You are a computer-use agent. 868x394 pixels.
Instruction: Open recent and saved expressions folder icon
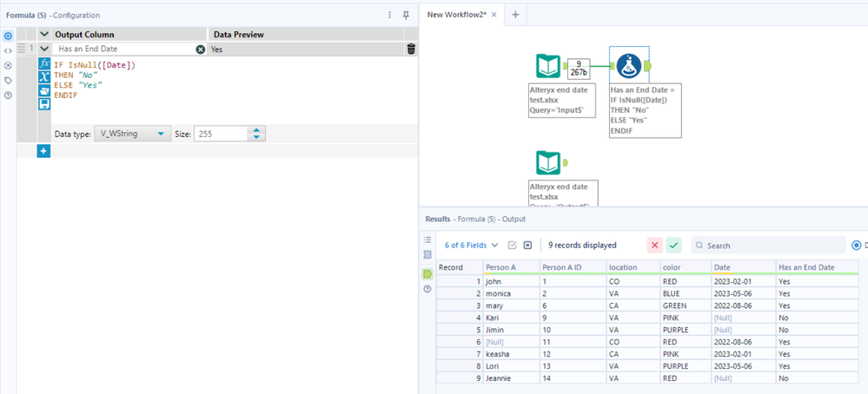[x=45, y=90]
